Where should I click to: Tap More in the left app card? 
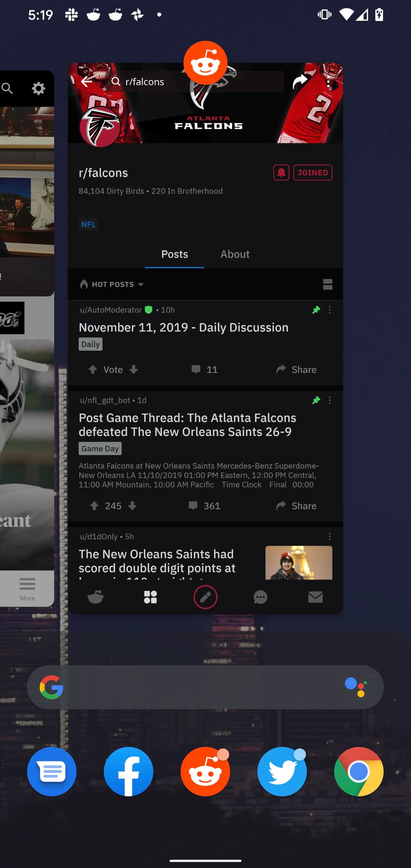[27, 589]
